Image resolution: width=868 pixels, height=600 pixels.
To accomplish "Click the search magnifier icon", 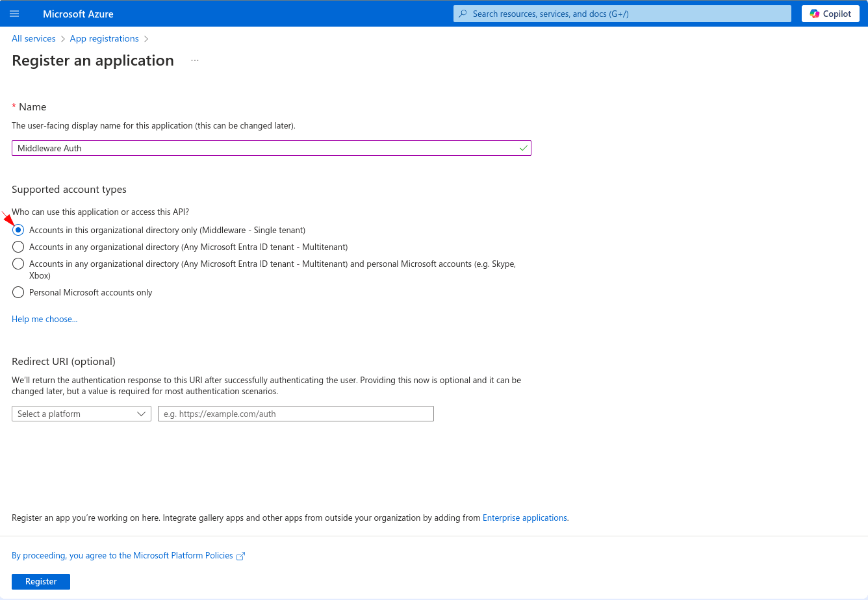I will pos(463,14).
